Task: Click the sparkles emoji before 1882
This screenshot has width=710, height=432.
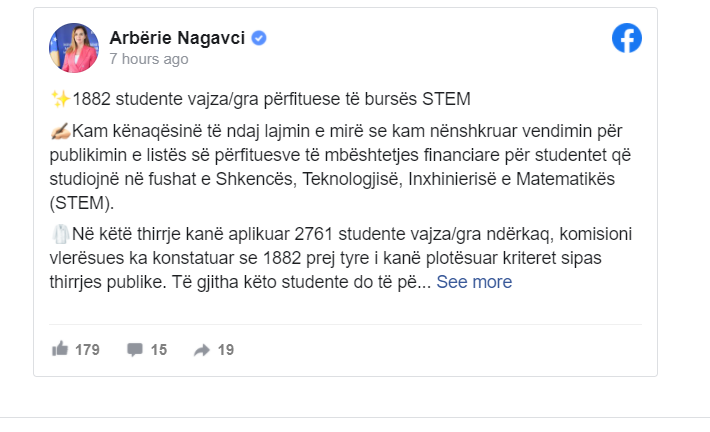Action: pos(60,99)
